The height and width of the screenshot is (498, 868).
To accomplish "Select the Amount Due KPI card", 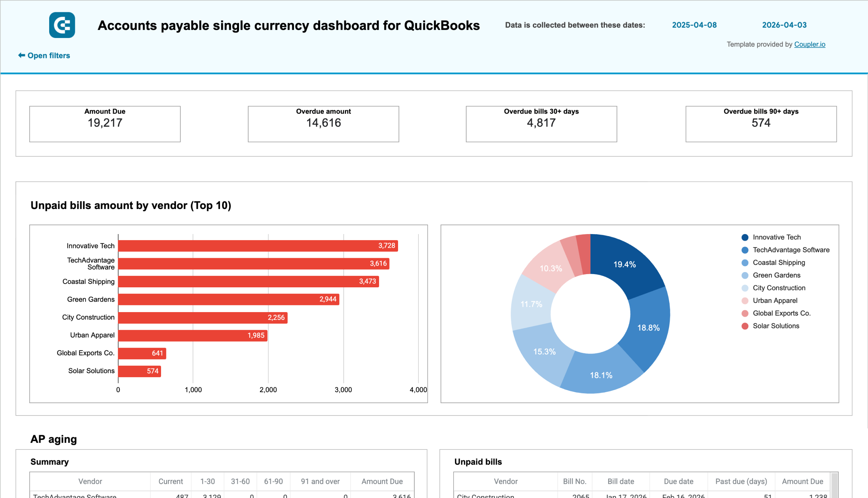I will tap(105, 123).
